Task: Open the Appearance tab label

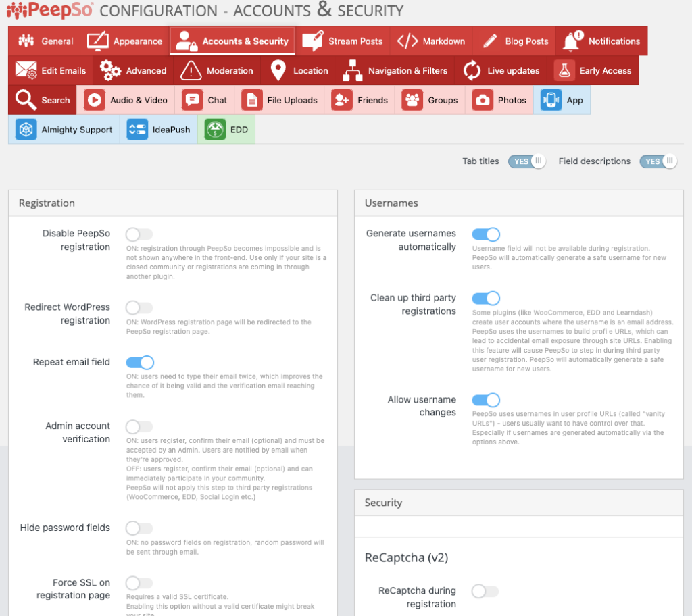Action: [x=138, y=41]
